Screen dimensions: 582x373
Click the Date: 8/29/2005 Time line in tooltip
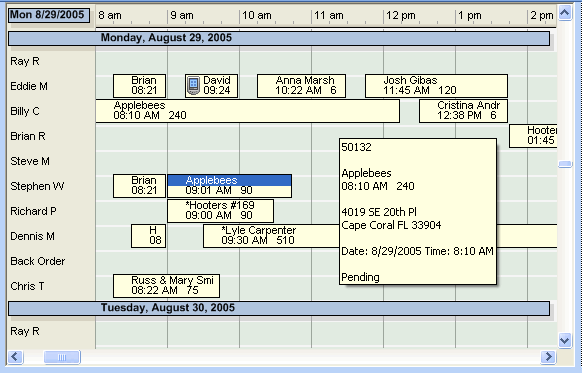pyautogui.click(x=418, y=251)
